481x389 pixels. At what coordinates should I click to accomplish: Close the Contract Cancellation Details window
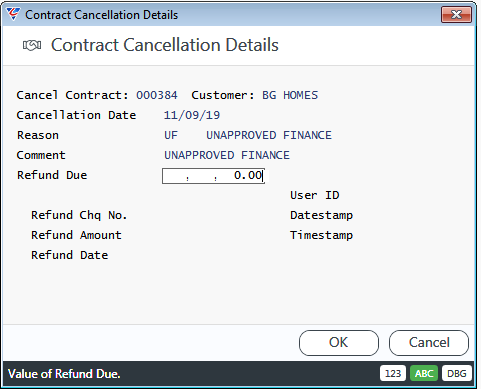[456, 15]
